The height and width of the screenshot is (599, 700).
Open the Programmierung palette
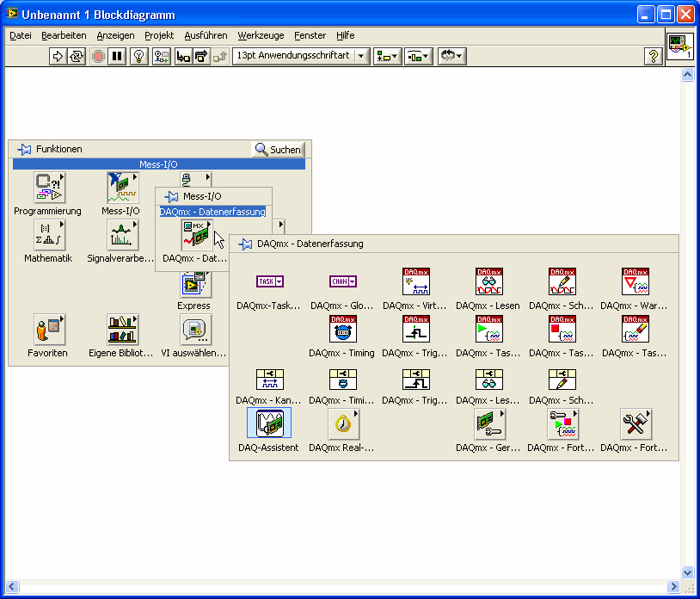48,188
